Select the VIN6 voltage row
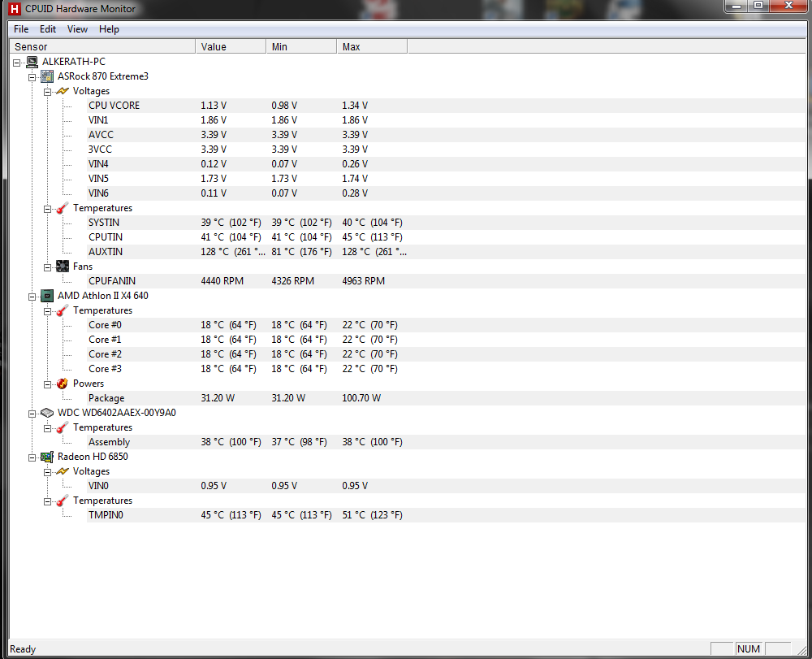The height and width of the screenshot is (659, 812). [447, 193]
